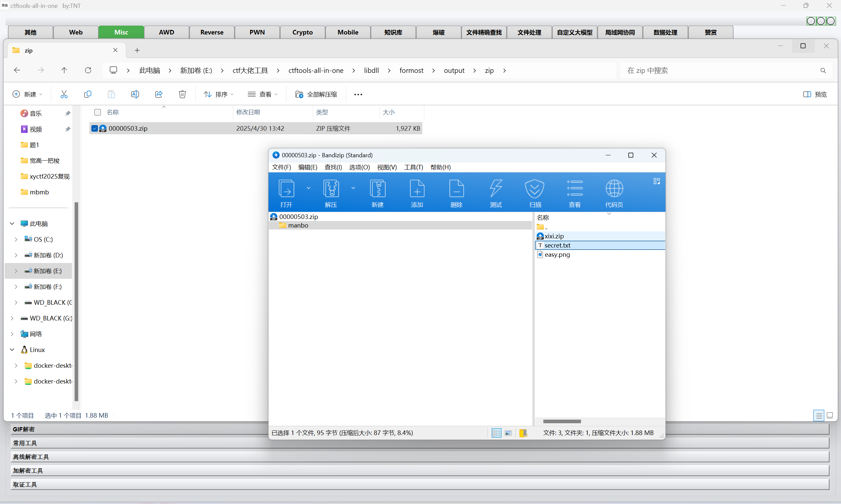Switch Bandizip to image preview view icon
Image resolution: width=841 pixels, height=504 pixels.
point(508,433)
